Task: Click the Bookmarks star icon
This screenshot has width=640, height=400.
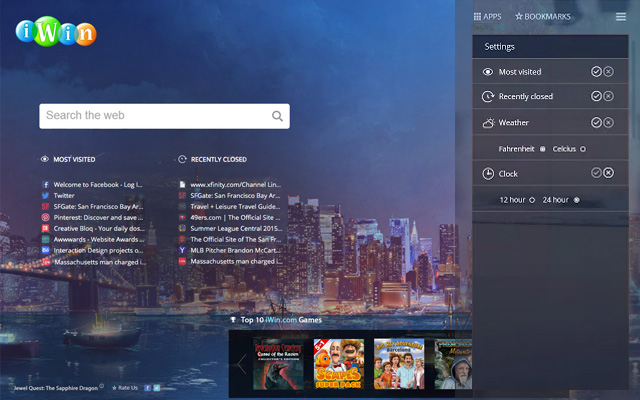Action: 519,16
